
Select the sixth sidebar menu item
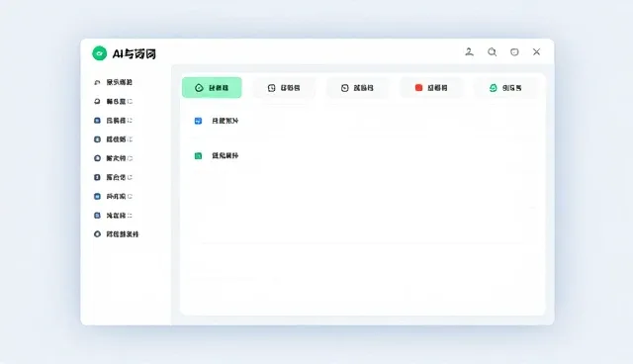(114, 177)
